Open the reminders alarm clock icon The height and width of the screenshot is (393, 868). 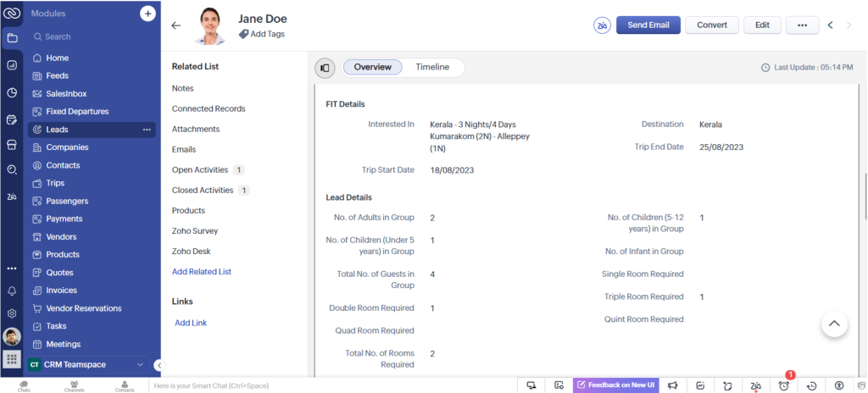[x=784, y=385]
